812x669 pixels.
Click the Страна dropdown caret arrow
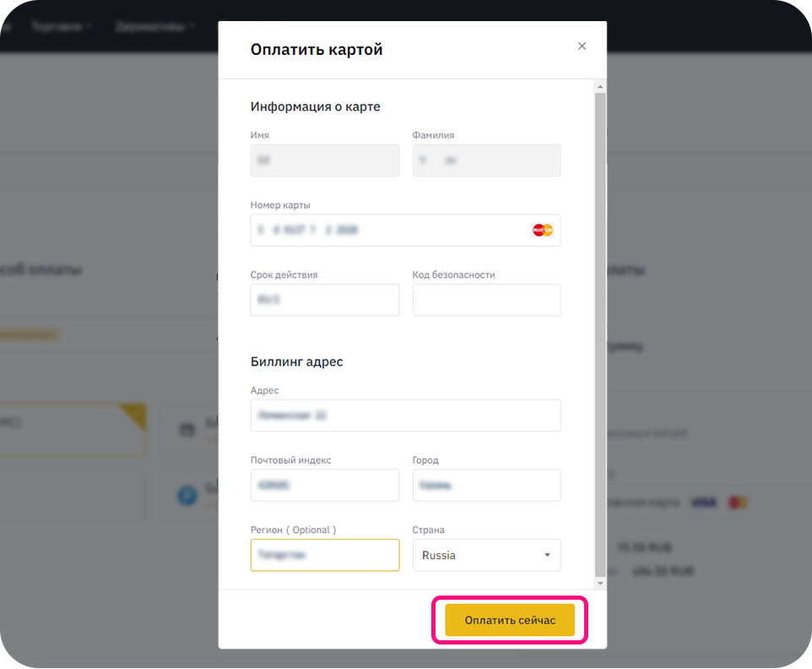pyautogui.click(x=547, y=555)
